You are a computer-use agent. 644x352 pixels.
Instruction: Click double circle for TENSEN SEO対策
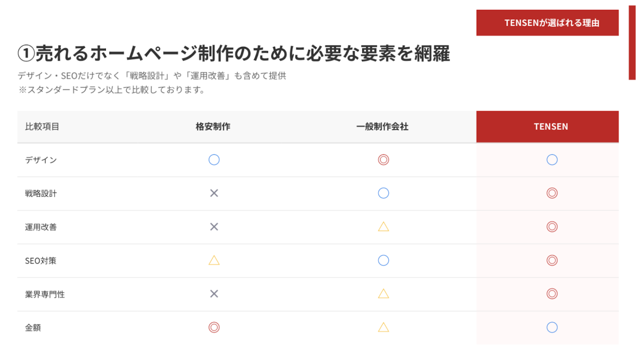pos(552,260)
